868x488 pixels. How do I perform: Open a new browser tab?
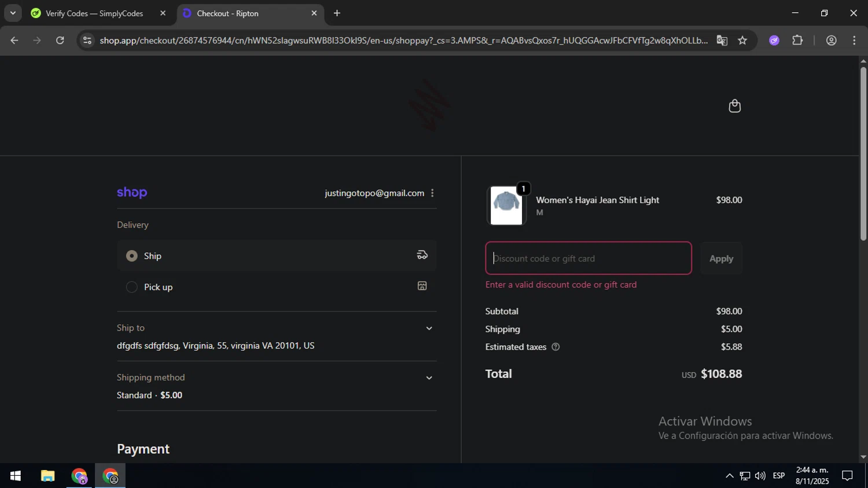pyautogui.click(x=337, y=13)
